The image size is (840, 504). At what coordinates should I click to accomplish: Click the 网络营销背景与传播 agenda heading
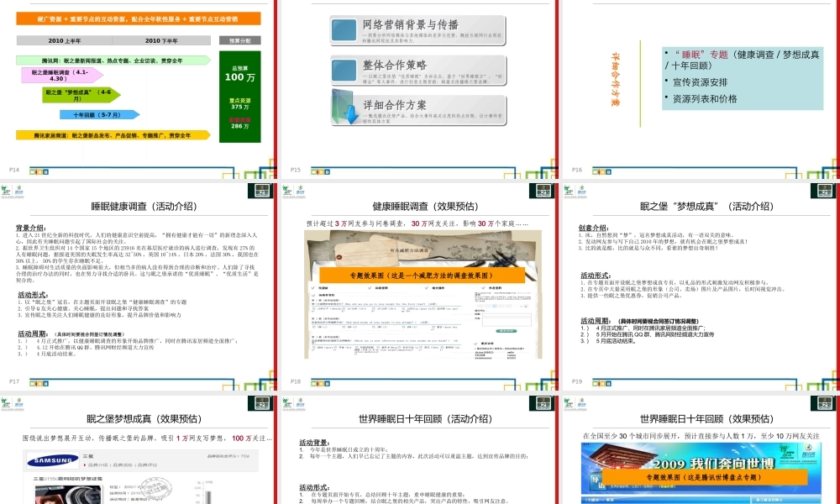[411, 24]
